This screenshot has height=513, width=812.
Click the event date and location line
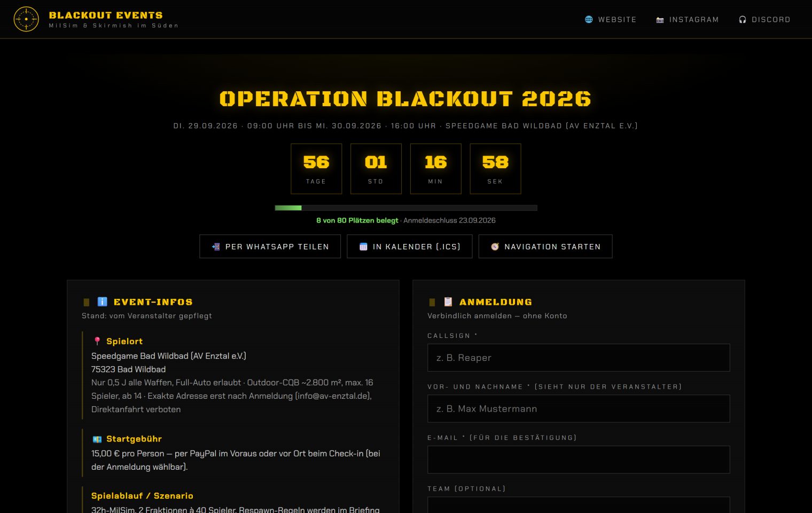[x=405, y=126]
